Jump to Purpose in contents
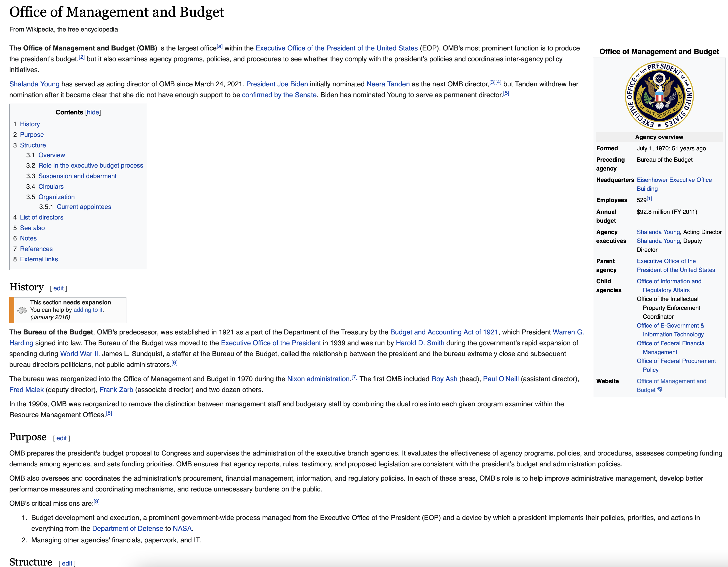Image resolution: width=728 pixels, height=567 pixels. click(32, 135)
